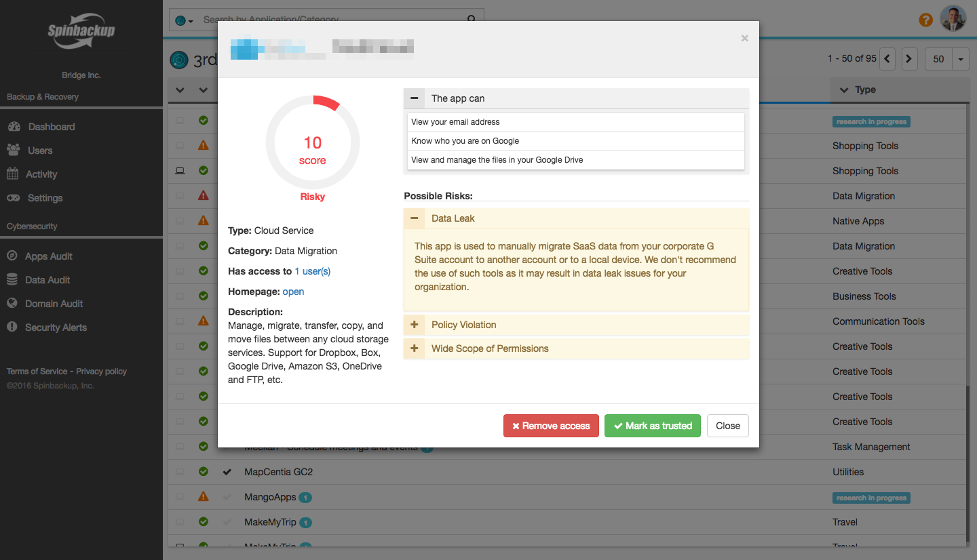Click the Mark as trusted button

pyautogui.click(x=652, y=426)
